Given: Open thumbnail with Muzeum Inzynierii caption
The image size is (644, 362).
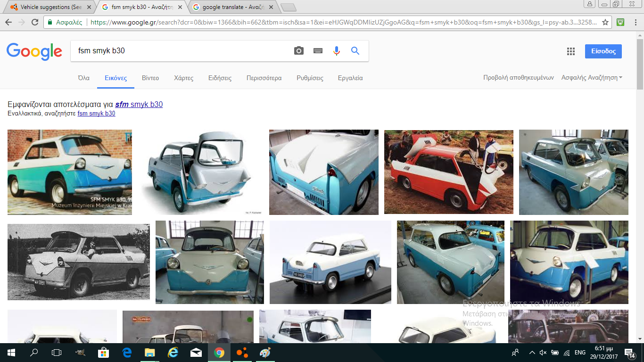Looking at the screenshot, I should point(70,172).
